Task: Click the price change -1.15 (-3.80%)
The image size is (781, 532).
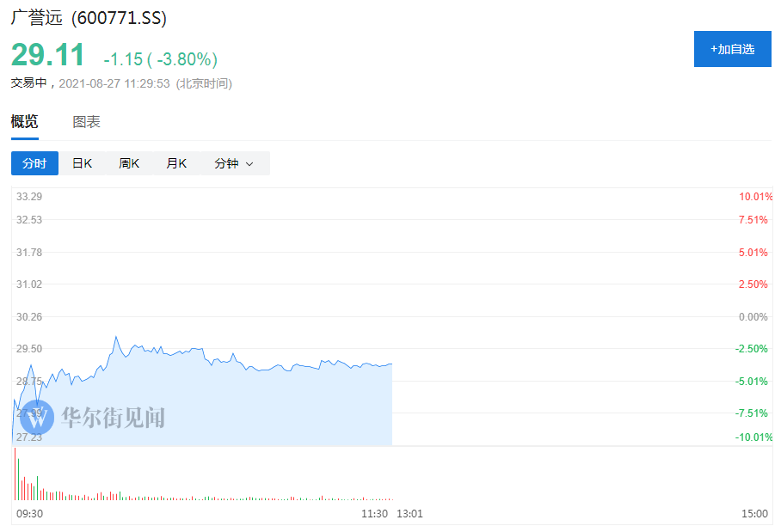Action: (160, 59)
